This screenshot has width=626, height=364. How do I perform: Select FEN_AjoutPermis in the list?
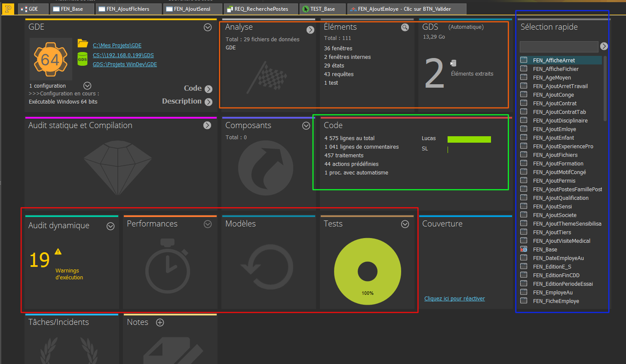click(x=561, y=180)
